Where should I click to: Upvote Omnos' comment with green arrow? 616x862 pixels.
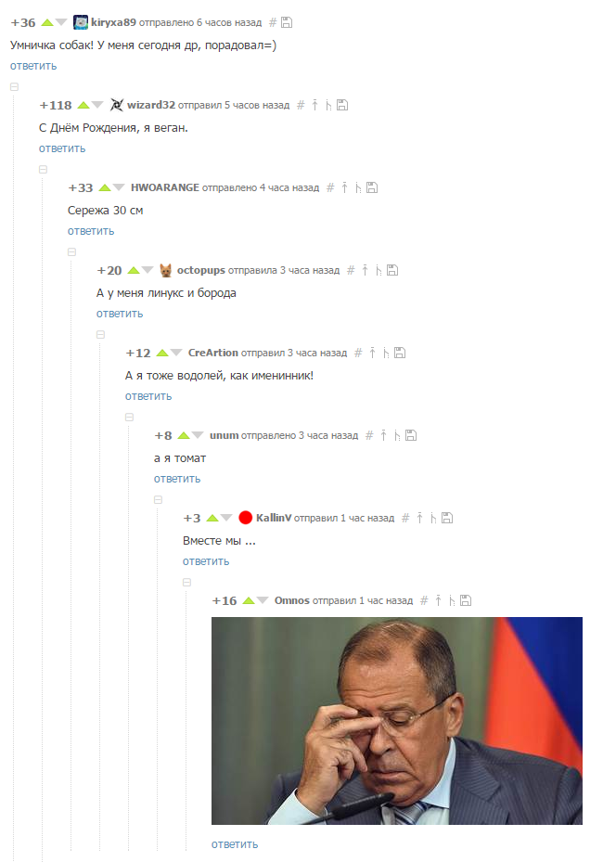coord(249,600)
